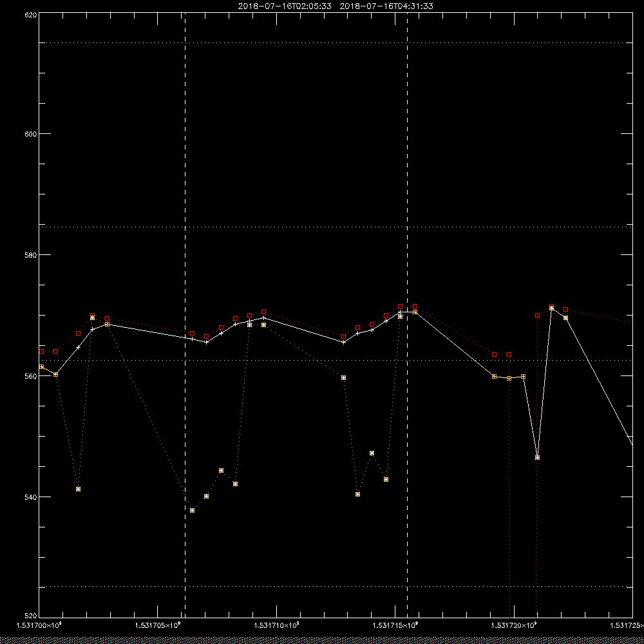Click the 540 y-axis label
644x644 pixels.
[31, 497]
